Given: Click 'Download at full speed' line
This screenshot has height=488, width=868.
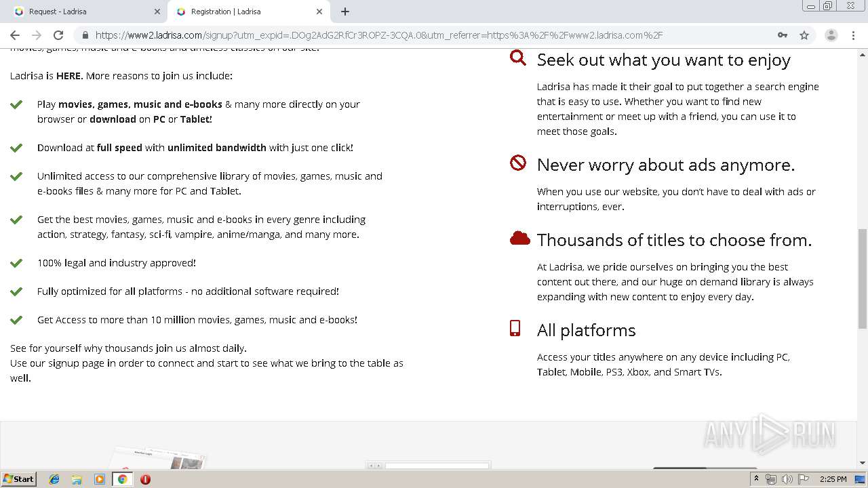Looking at the screenshot, I should pos(195,148).
